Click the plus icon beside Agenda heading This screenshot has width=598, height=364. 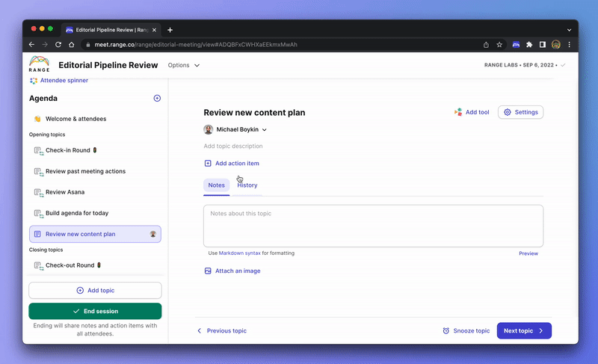(157, 99)
